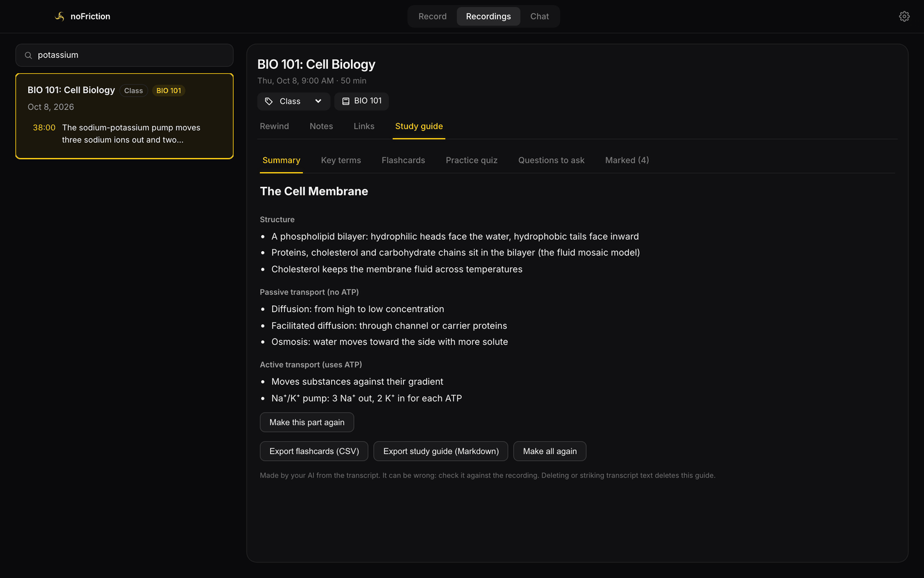Open the Chat view
924x578 pixels.
540,17
